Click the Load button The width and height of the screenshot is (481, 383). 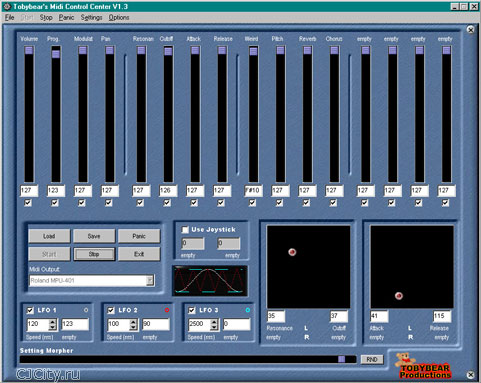coord(49,236)
